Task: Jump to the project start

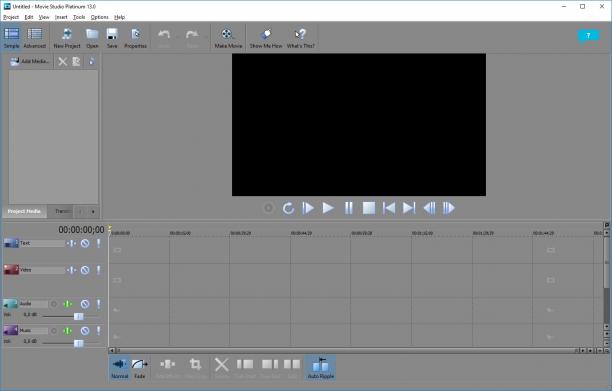Action: coord(389,208)
